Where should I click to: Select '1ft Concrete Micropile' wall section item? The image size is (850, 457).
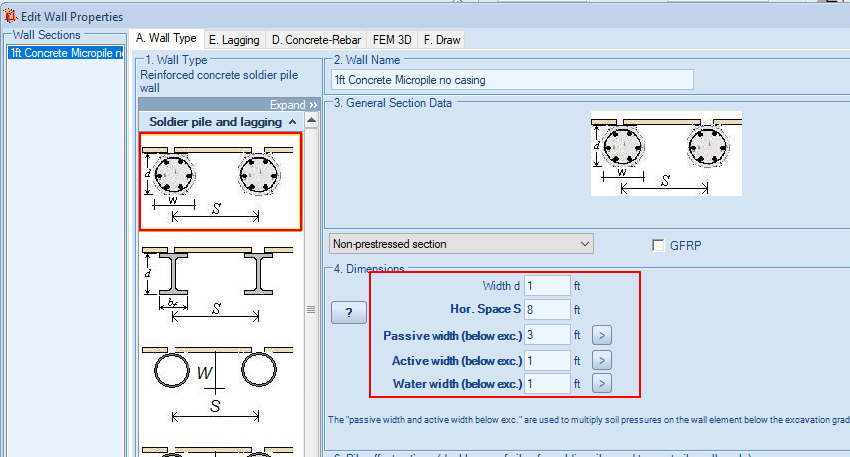click(x=66, y=53)
